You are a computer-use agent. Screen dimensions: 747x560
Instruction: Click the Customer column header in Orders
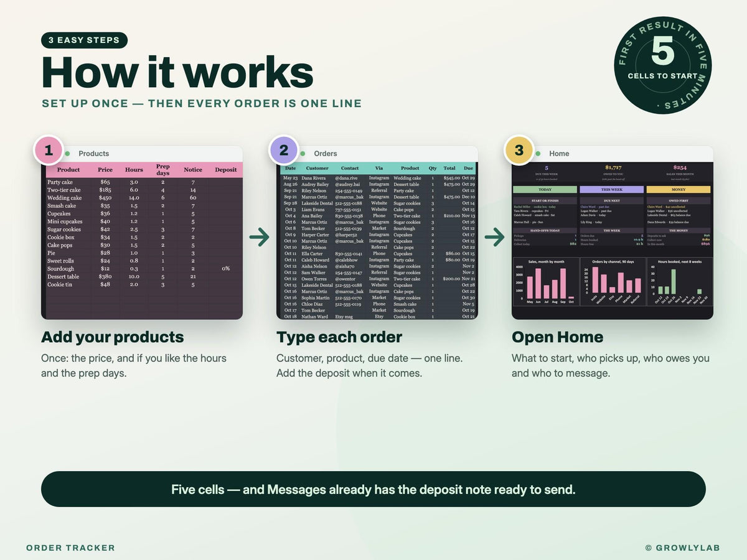coord(317,168)
